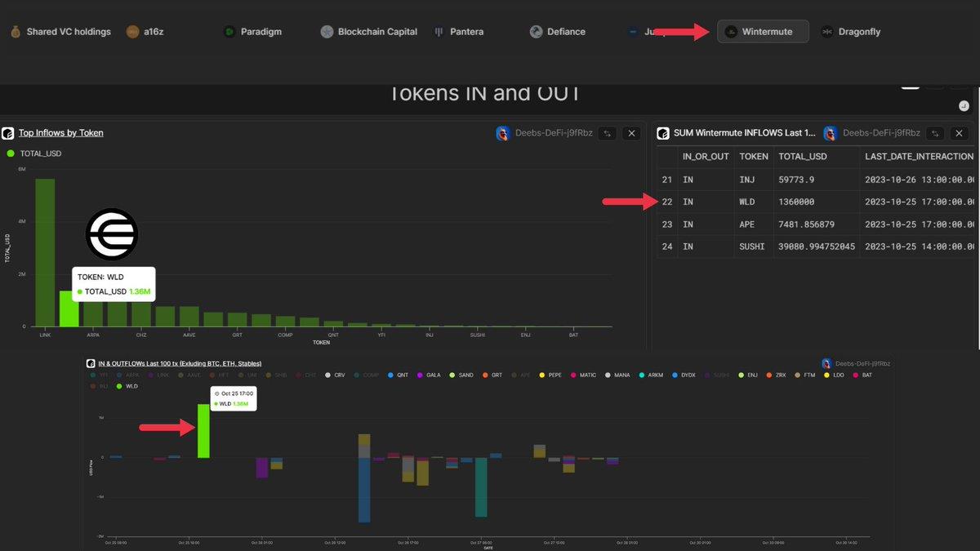
Task: Click the swap button on SUM Wintermute panel
Action: point(936,133)
